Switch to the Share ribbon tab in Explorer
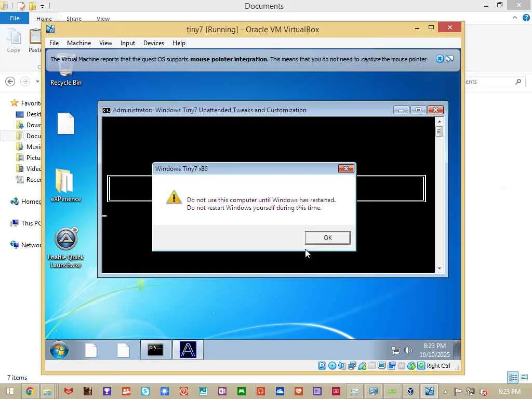Screen dimensions: 532x399 pos(74,19)
